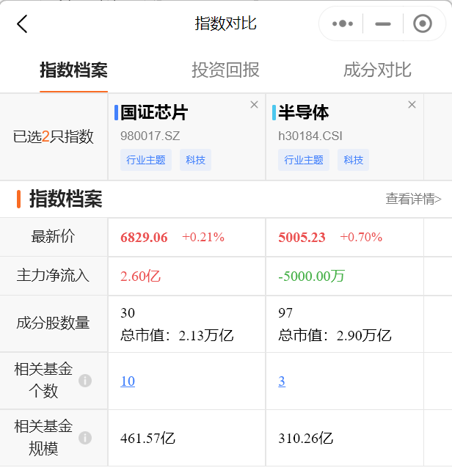Open the 10 related funds link
Screen dimensions: 452x476
(128, 381)
